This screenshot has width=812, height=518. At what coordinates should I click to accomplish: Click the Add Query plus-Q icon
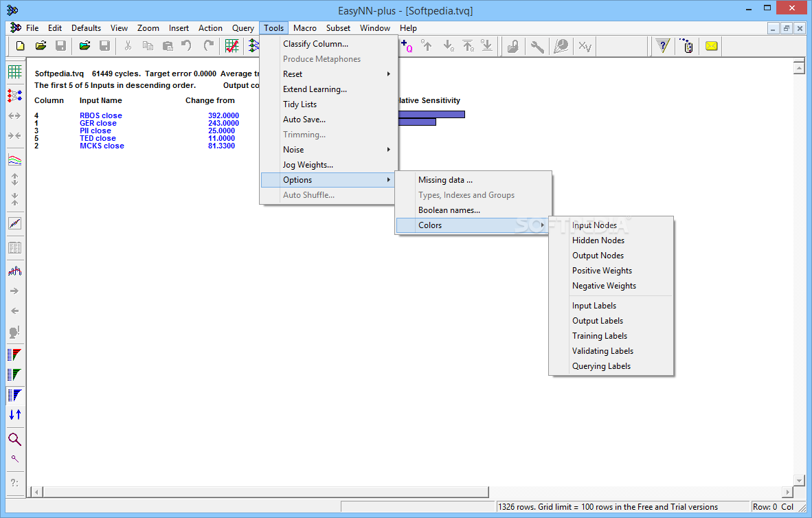[x=407, y=46]
